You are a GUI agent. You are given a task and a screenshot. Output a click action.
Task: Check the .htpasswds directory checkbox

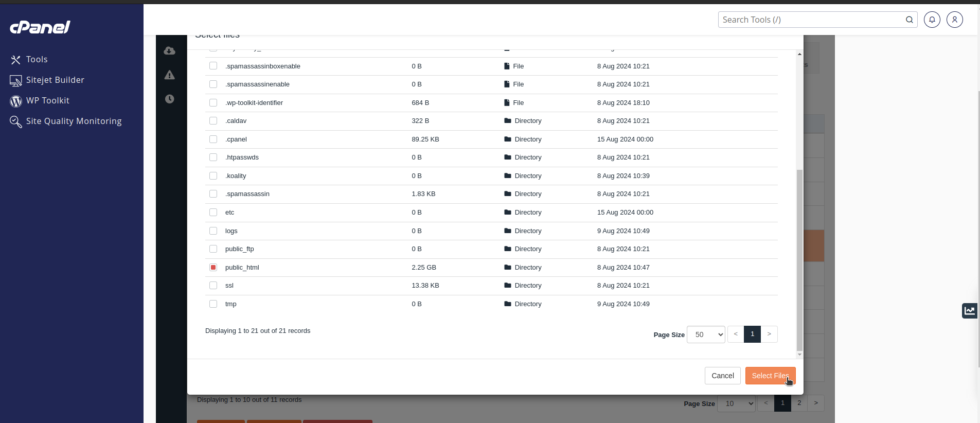coord(213,157)
